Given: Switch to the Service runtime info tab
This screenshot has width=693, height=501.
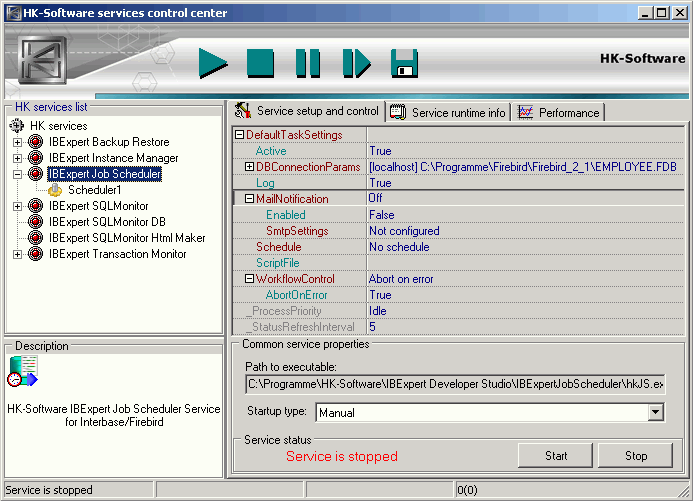Looking at the screenshot, I should pos(449,113).
